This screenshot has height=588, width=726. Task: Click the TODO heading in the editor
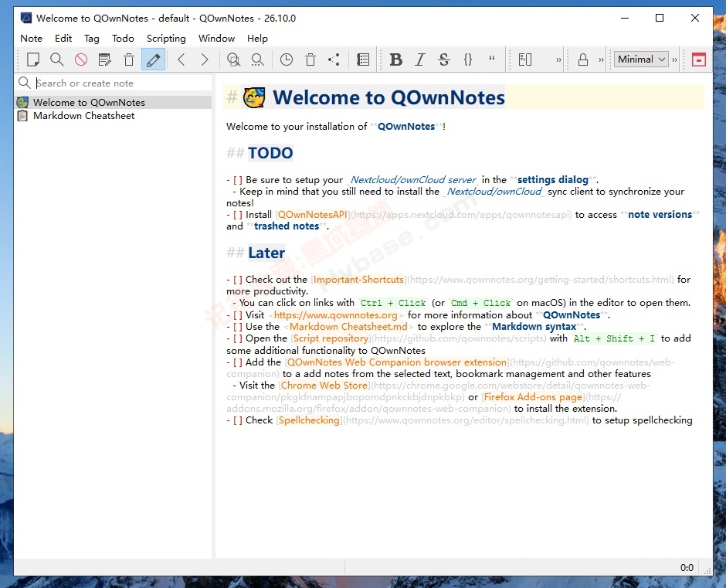(270, 153)
